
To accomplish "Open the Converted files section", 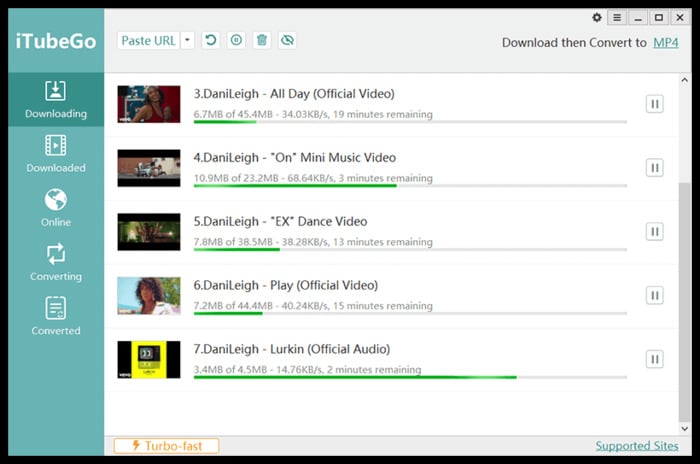I will click(x=56, y=316).
